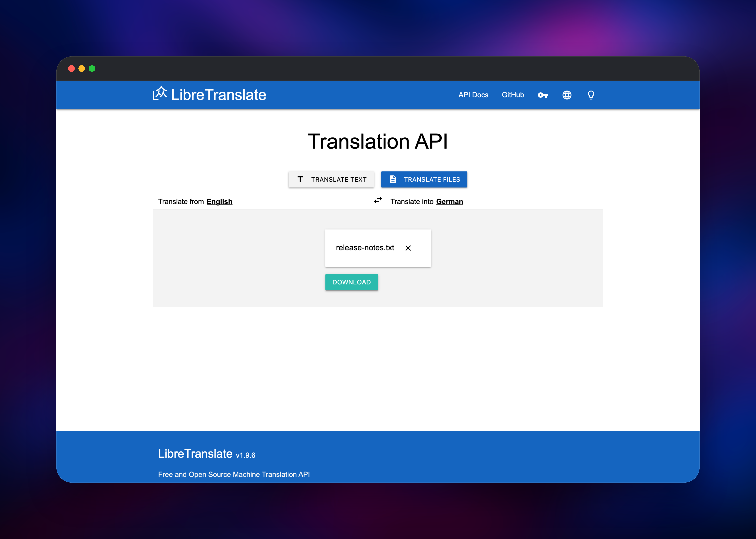This screenshot has width=756, height=539.
Task: Click 'Free and Open Source Machine Translation API'
Action: click(234, 475)
